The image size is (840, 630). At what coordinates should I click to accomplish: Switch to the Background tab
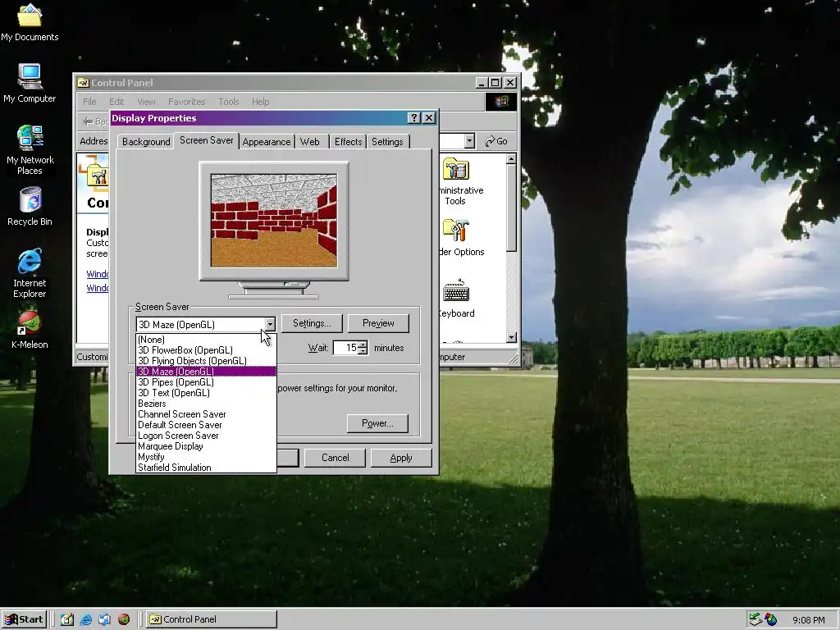tap(146, 141)
